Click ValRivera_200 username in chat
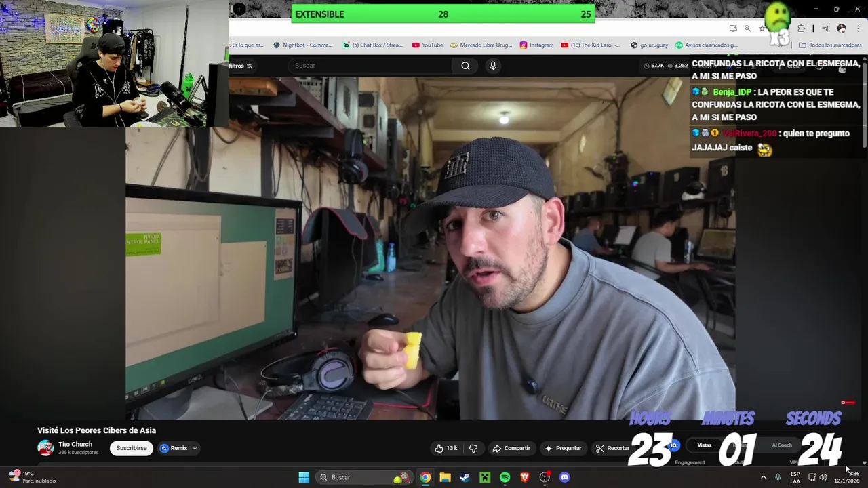This screenshot has height=488, width=868. click(x=749, y=134)
